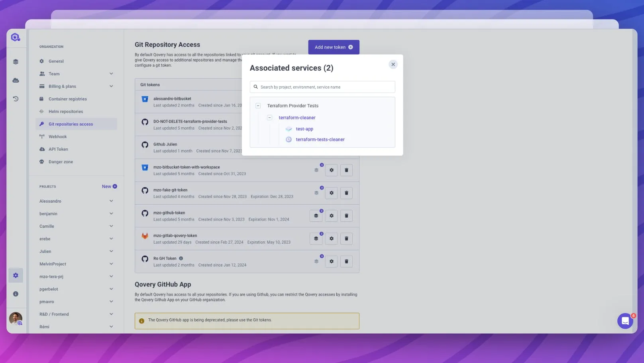Image resolution: width=644 pixels, height=363 pixels.
Task: Delete the mzo-github-token token
Action: tap(346, 216)
